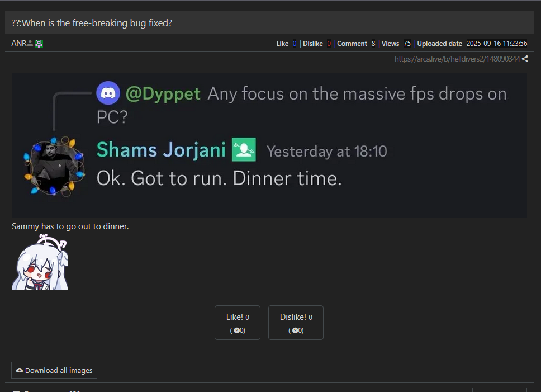Click the question mark icon under Like!
The width and height of the screenshot is (541, 392).
pos(237,330)
